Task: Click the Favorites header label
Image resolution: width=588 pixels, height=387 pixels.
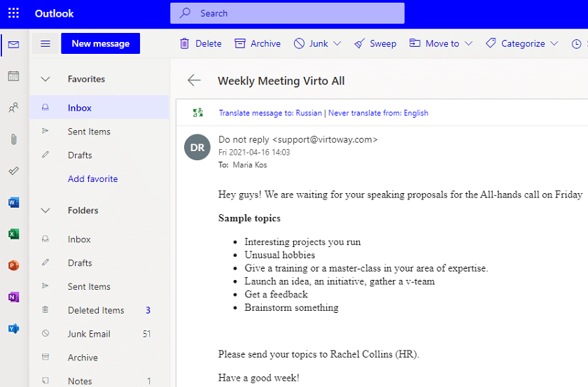Action: 86,79
